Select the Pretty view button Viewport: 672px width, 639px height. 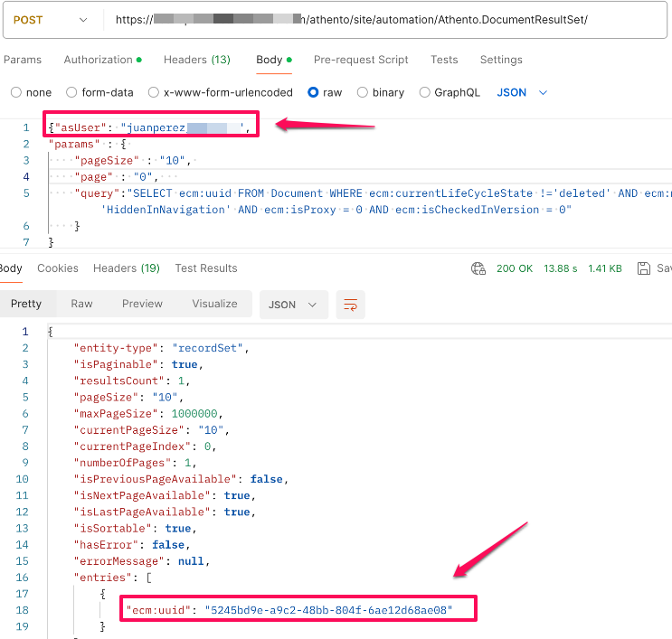[x=26, y=304]
